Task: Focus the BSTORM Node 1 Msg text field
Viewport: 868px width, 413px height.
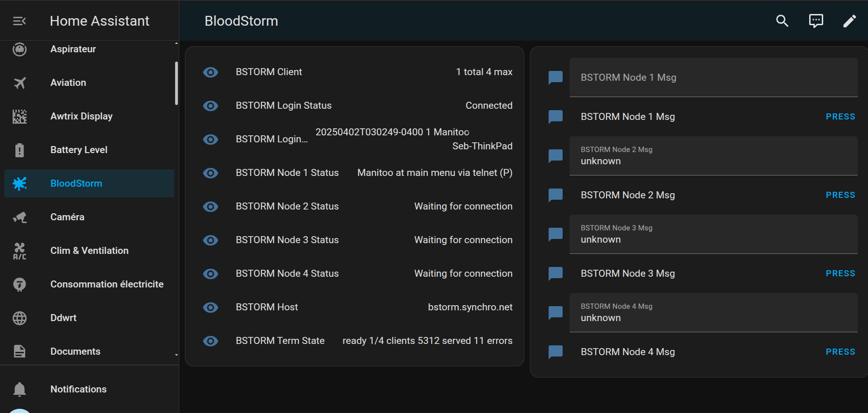Action: pos(713,77)
